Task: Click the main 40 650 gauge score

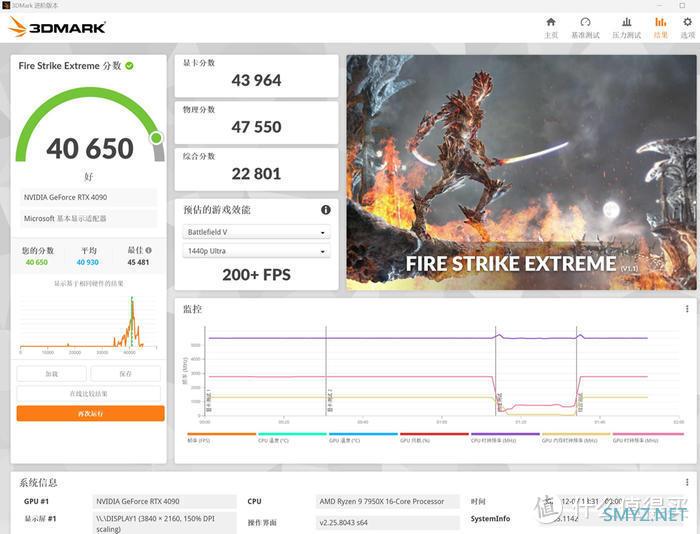Action: [x=90, y=149]
